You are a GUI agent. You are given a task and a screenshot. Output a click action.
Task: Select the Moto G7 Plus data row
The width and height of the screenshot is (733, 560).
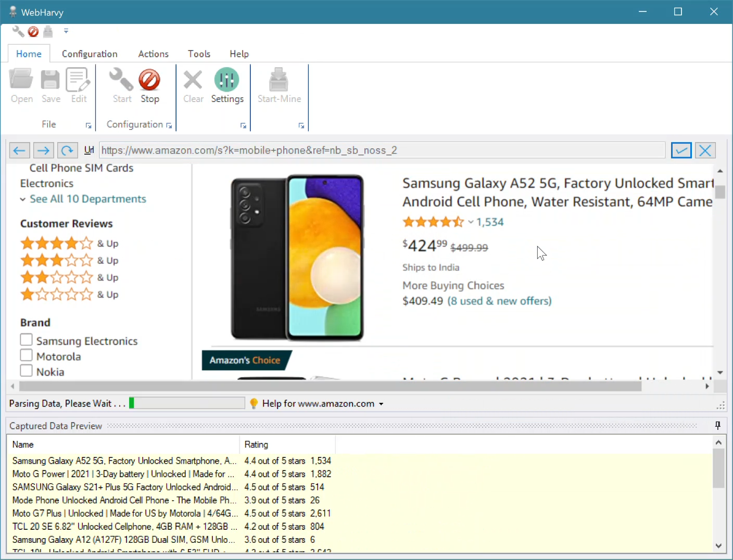pos(360,513)
